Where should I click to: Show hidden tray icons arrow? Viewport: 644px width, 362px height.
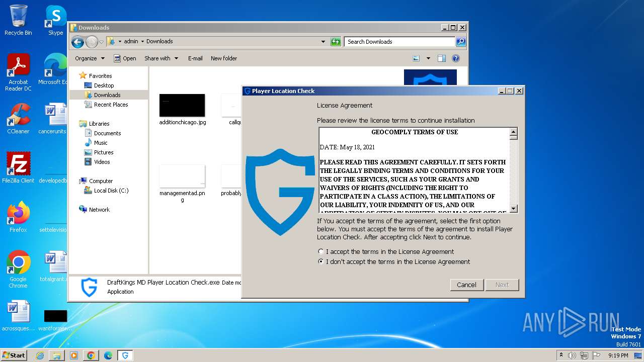(x=561, y=355)
